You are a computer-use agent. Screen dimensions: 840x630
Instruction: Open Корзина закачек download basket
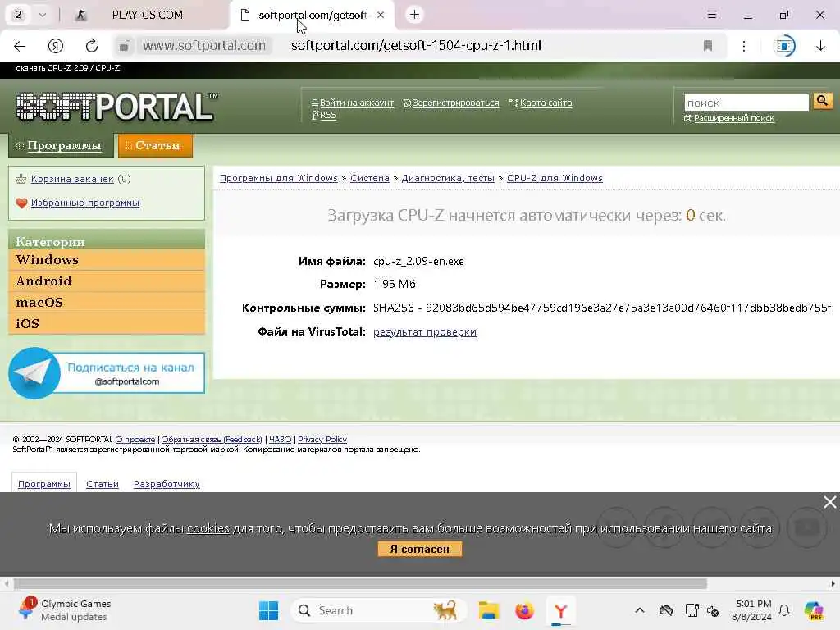point(72,179)
